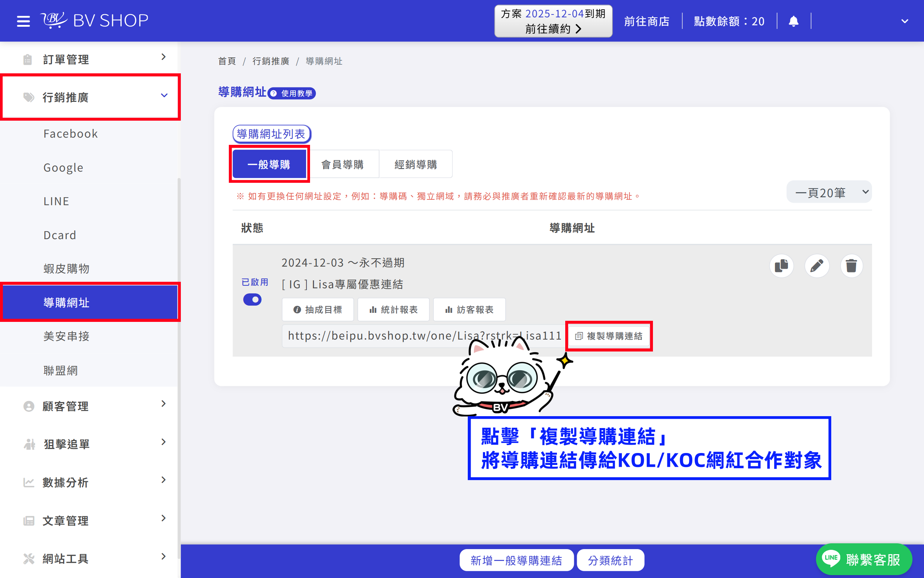This screenshot has height=578, width=924.
Task: Expand the 顧客管理 chevron
Action: pos(164,404)
